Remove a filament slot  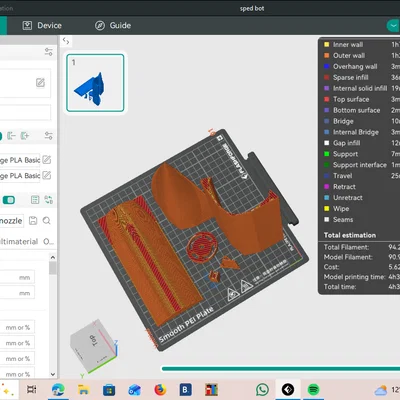[12, 136]
